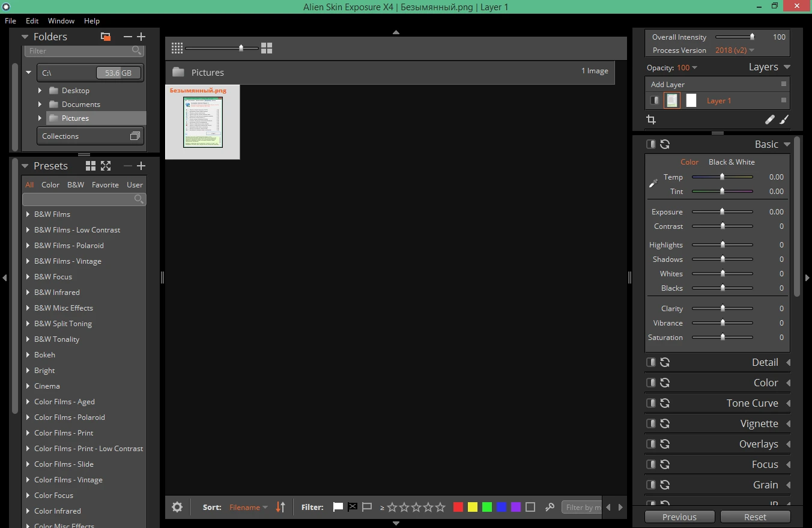Open Opacity value dropdown
This screenshot has height=528, width=812.
click(x=687, y=68)
